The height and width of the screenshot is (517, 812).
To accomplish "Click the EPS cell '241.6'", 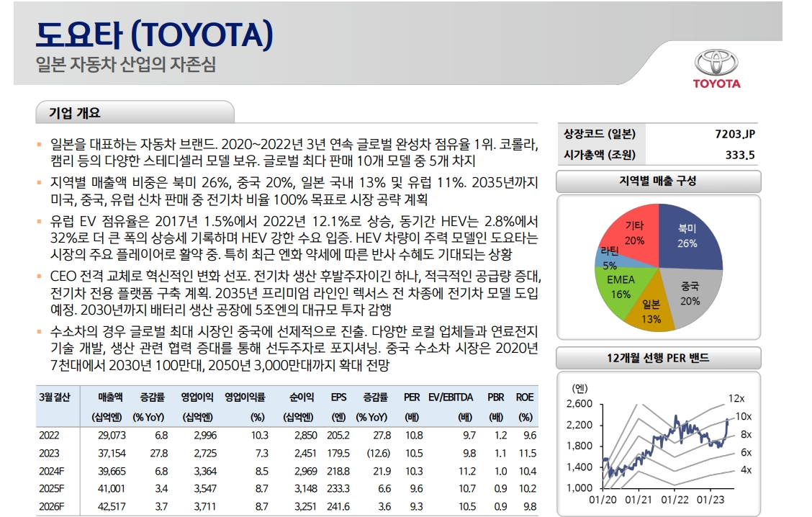I will (x=338, y=507).
